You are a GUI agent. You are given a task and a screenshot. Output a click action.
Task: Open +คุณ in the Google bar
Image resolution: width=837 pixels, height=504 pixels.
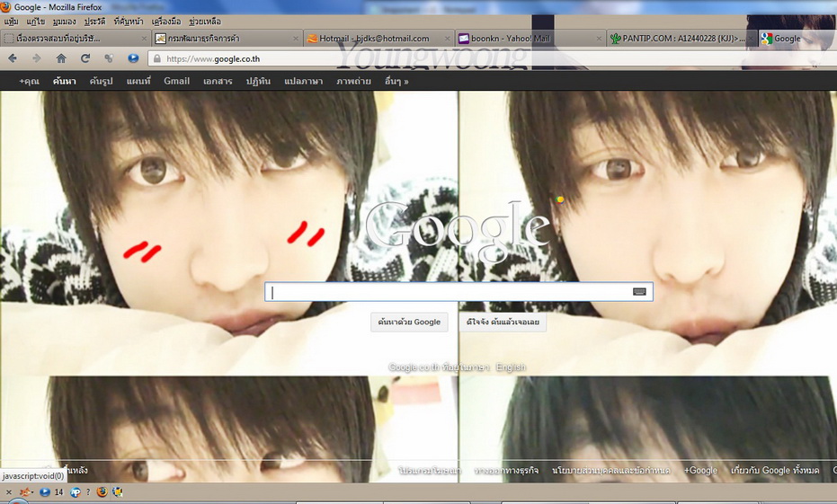click(29, 81)
